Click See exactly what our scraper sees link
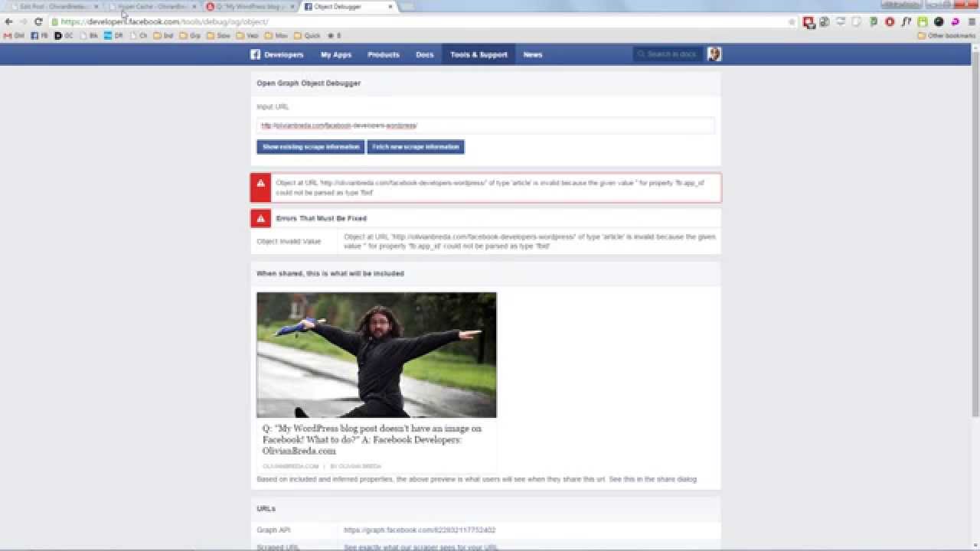The height and width of the screenshot is (551, 980). (421, 547)
